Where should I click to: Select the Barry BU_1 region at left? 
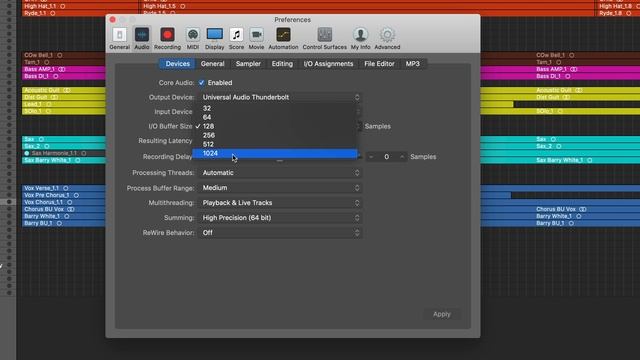(x=64, y=223)
